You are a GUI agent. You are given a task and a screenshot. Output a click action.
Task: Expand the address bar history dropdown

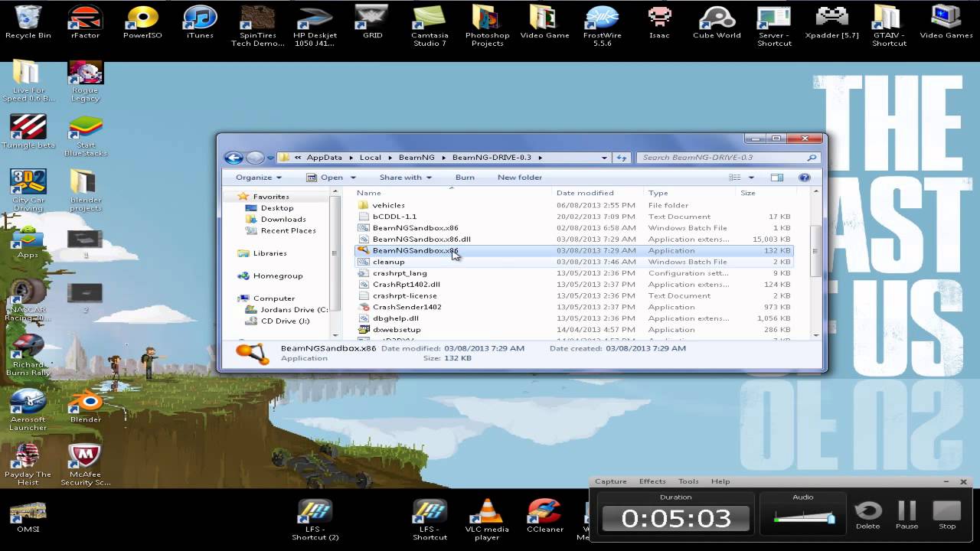pos(604,158)
